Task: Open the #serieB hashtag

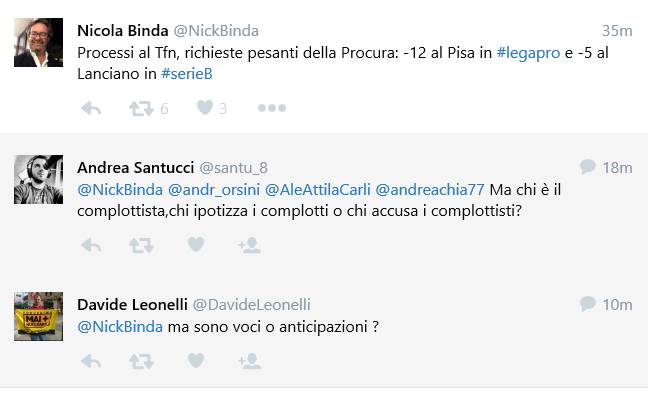Action: click(186, 74)
